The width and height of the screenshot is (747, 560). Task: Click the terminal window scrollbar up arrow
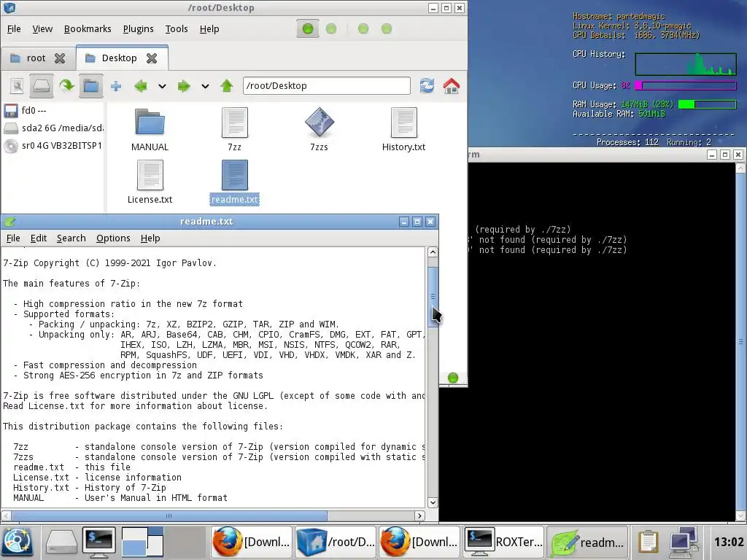740,168
